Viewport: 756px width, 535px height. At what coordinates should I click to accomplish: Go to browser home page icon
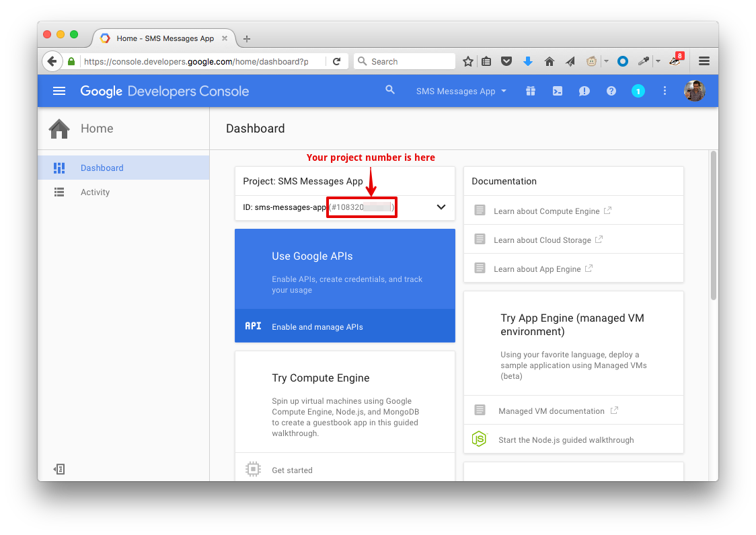[549, 61]
